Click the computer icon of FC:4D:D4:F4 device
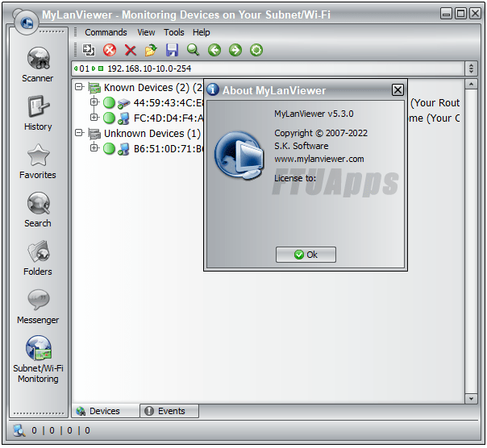 [x=123, y=118]
